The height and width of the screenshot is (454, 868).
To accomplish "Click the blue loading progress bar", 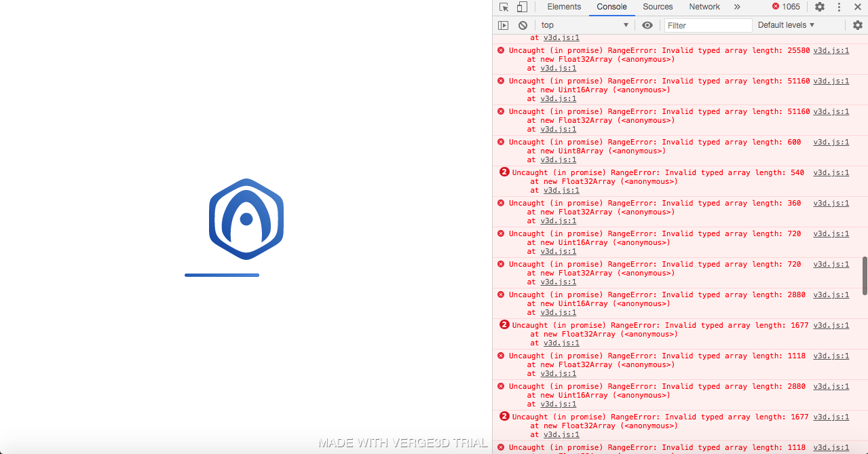I will click(222, 275).
